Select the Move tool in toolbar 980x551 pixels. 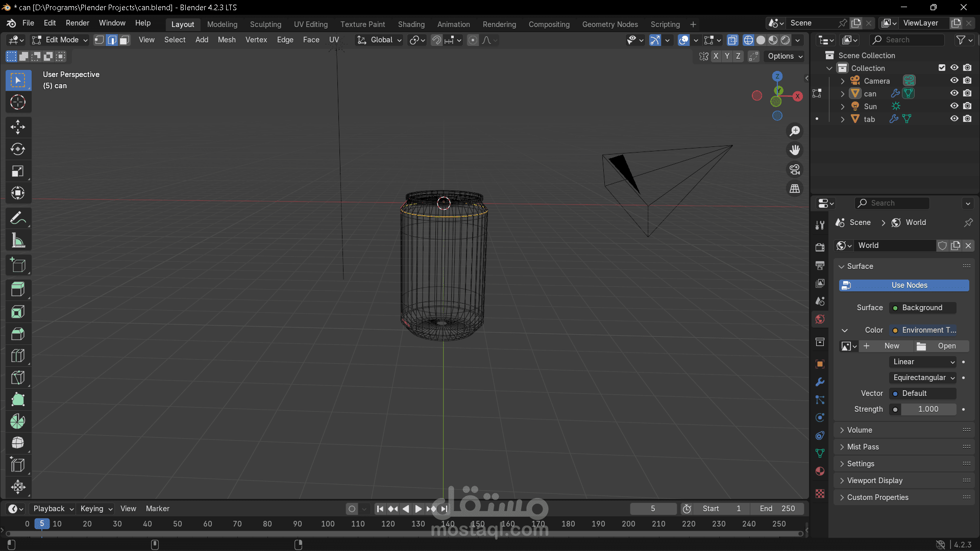pyautogui.click(x=18, y=127)
